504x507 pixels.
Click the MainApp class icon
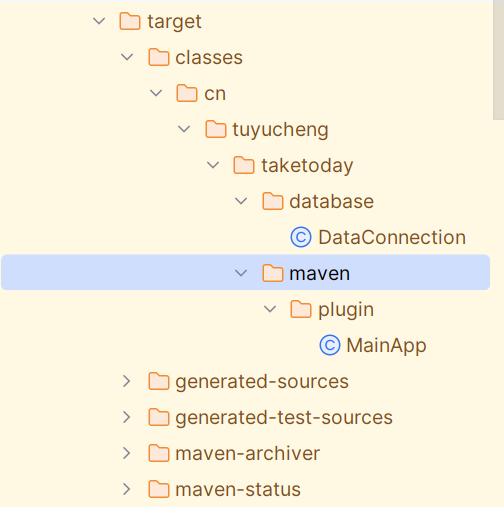pyautogui.click(x=330, y=345)
